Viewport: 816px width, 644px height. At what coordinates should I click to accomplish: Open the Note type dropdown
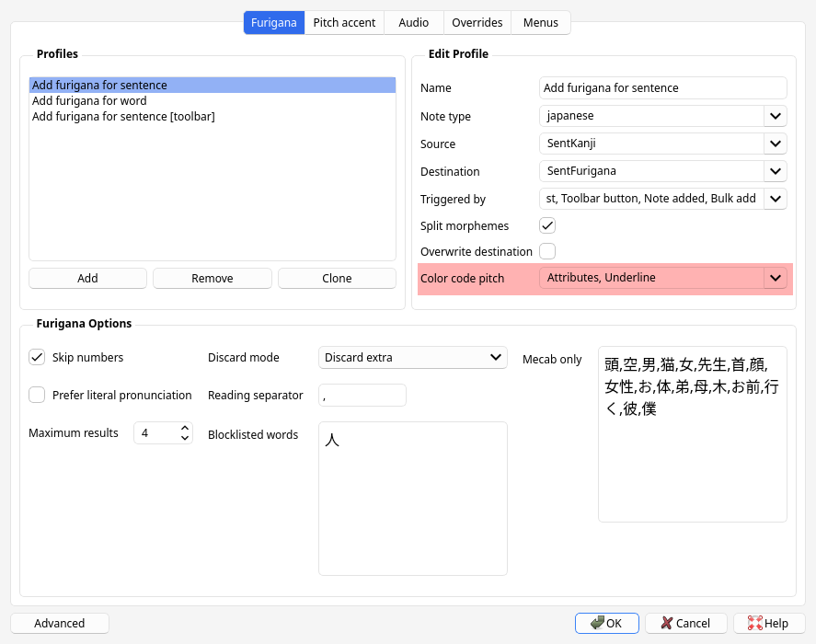pyautogui.click(x=775, y=116)
